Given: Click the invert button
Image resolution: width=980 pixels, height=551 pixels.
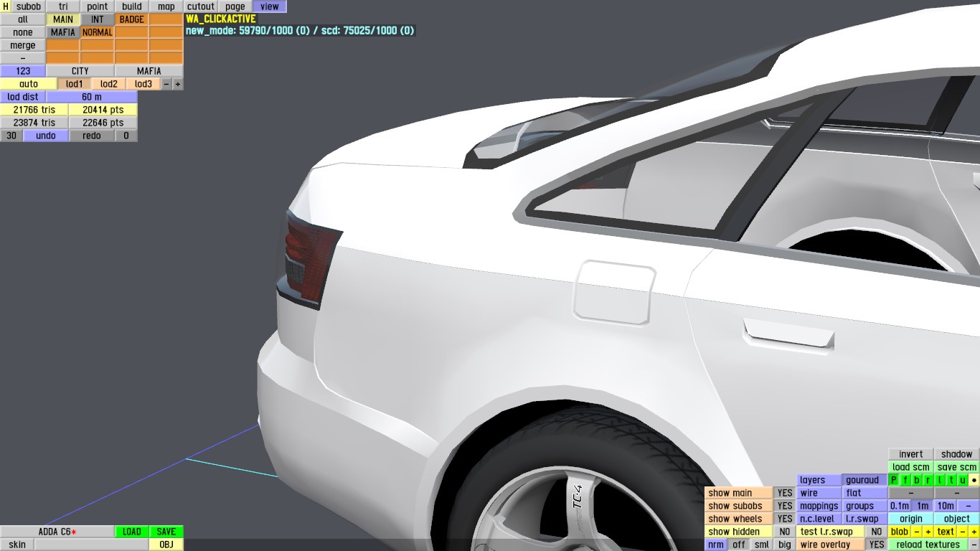Looking at the screenshot, I should [911, 454].
